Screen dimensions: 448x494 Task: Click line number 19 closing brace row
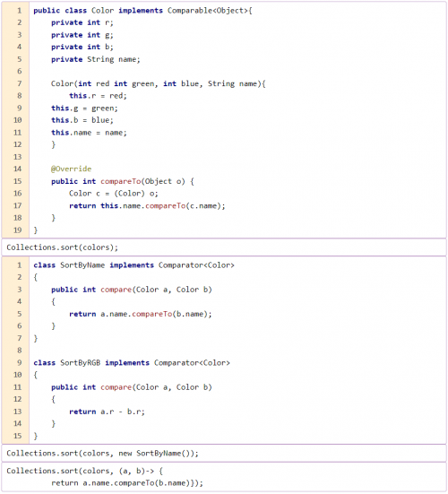[x=18, y=230]
